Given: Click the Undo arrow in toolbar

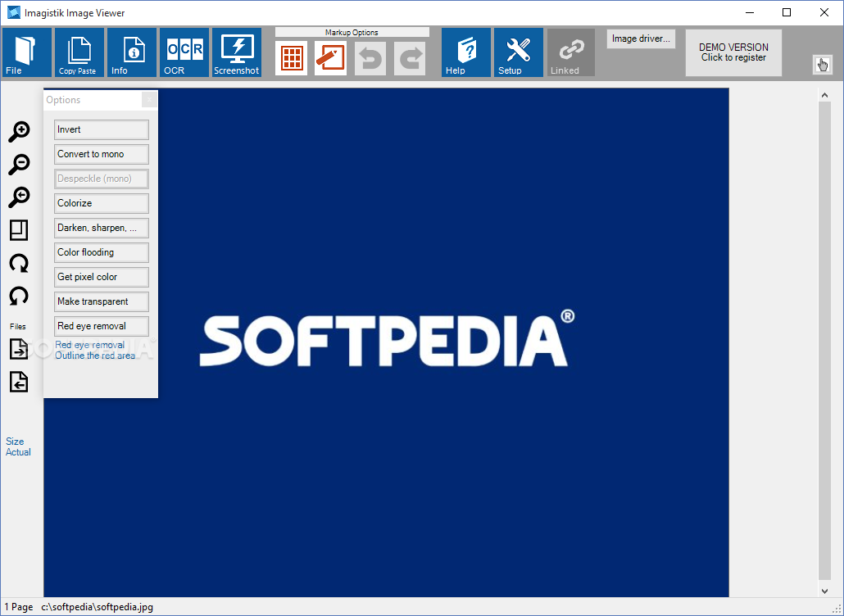Looking at the screenshot, I should (370, 58).
